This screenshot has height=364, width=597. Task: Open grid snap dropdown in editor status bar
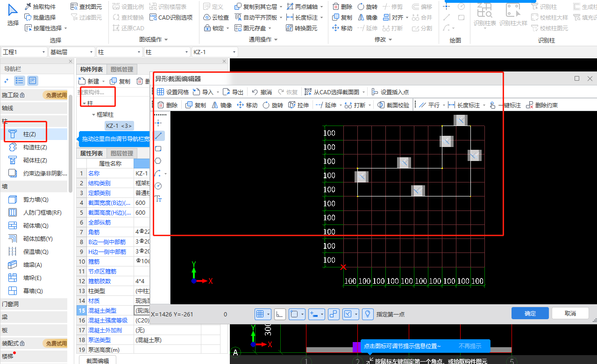pyautogui.click(x=269, y=314)
